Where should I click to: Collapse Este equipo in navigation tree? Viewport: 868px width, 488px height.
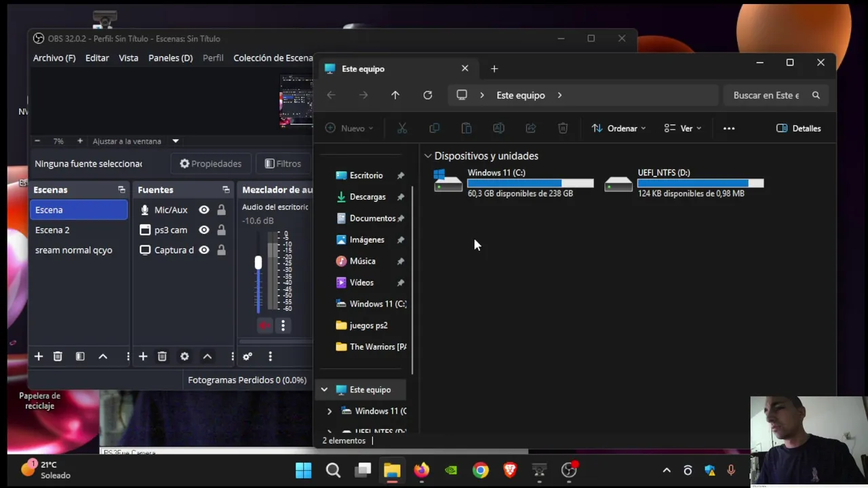[324, 390]
